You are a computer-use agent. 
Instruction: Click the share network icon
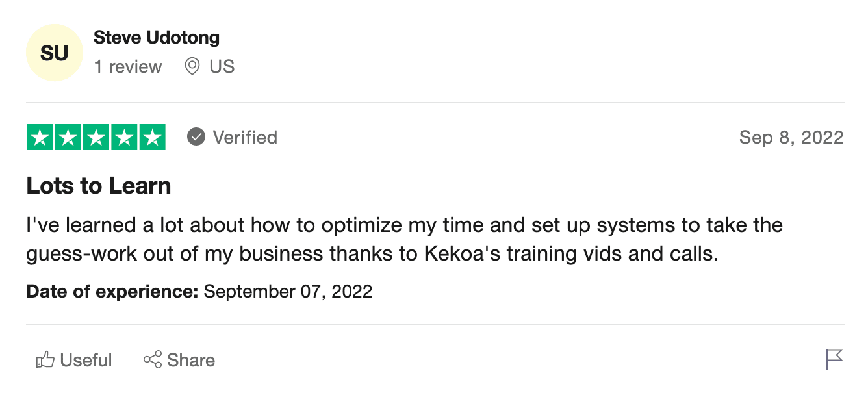[x=153, y=360]
